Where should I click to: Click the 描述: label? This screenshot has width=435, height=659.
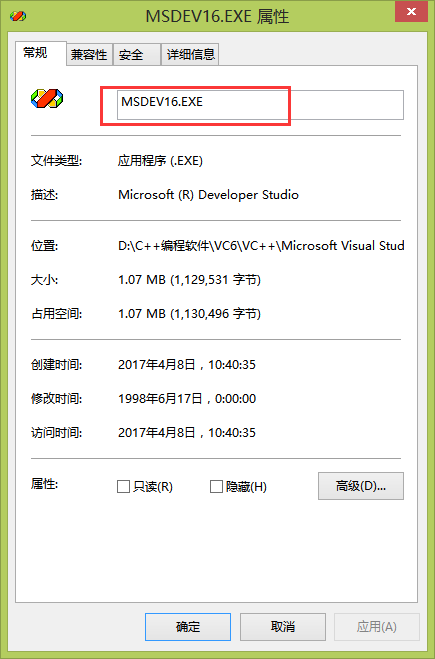pyautogui.click(x=44, y=195)
